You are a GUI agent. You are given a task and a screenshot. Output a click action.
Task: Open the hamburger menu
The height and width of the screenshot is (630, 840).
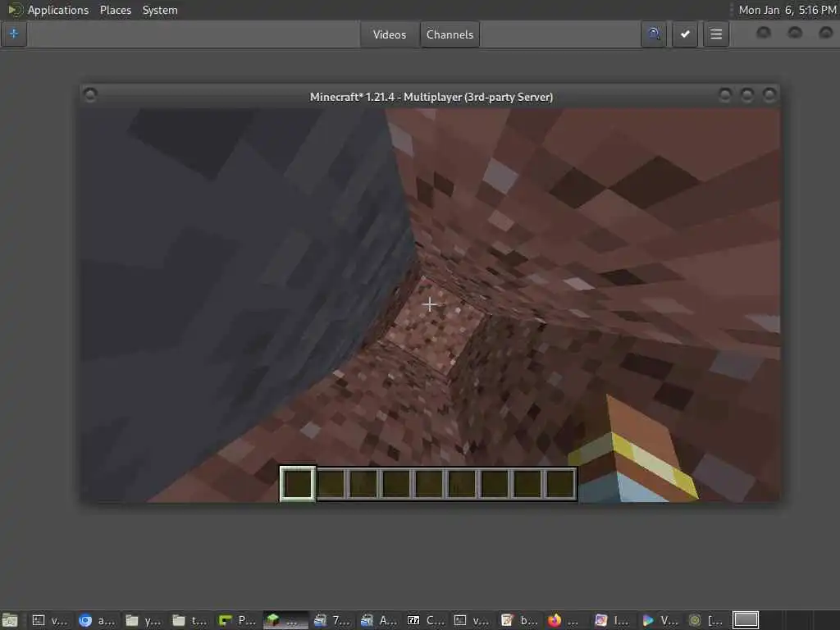tap(716, 34)
